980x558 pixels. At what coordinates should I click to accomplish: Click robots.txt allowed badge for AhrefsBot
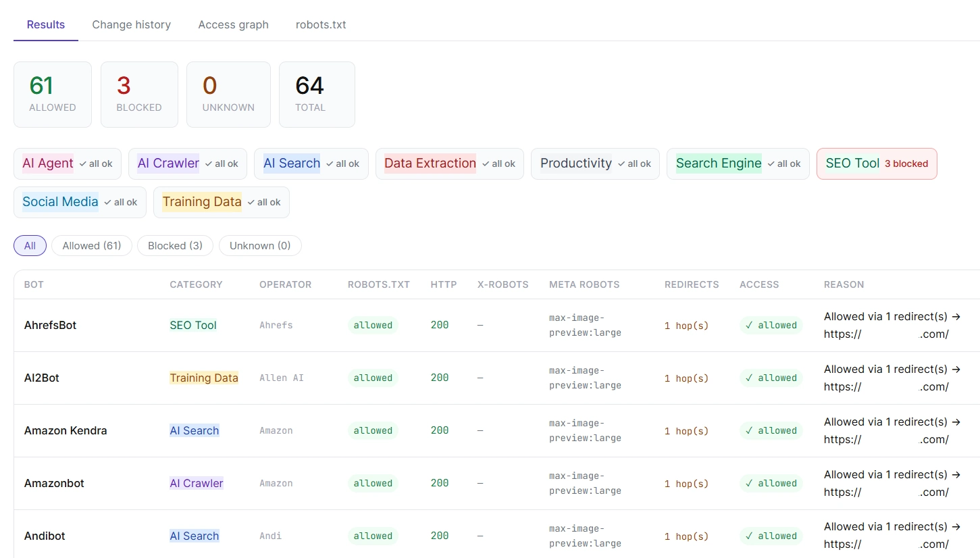point(373,325)
